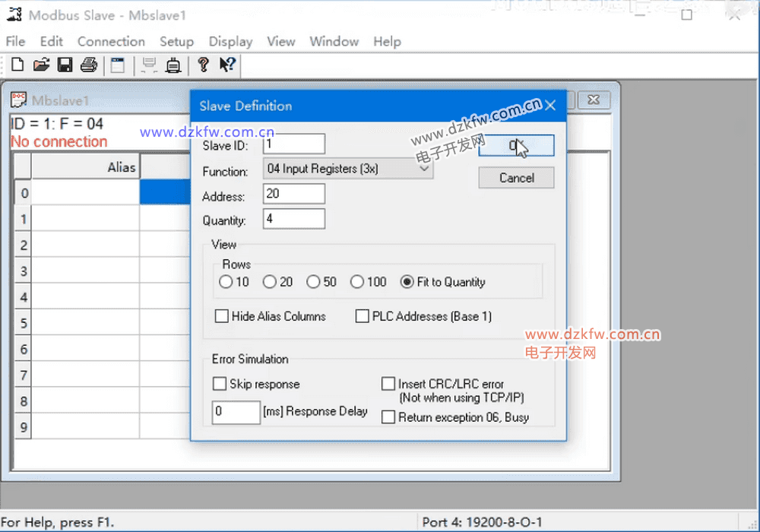Image resolution: width=760 pixels, height=532 pixels.
Task: Click into the Address input field
Action: (294, 194)
